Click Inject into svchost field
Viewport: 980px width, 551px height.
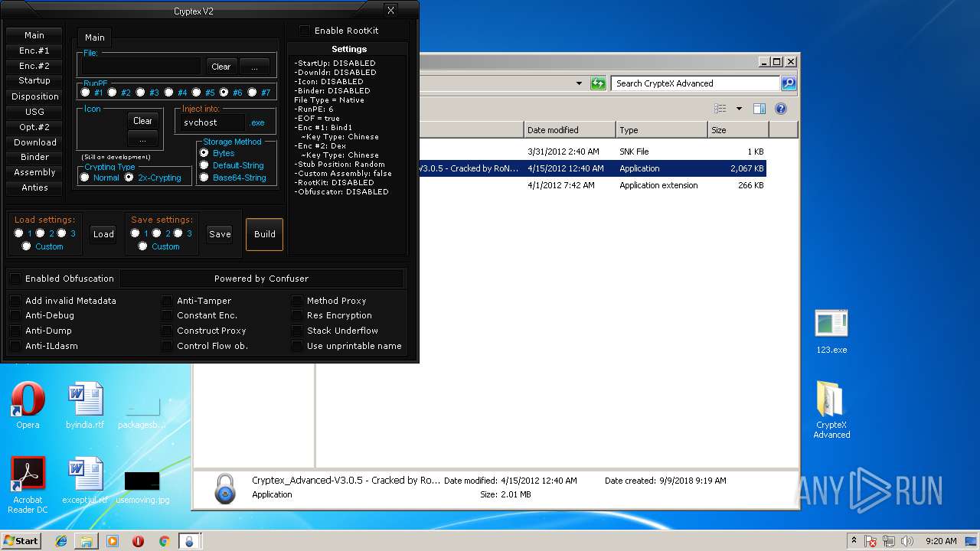(214, 122)
